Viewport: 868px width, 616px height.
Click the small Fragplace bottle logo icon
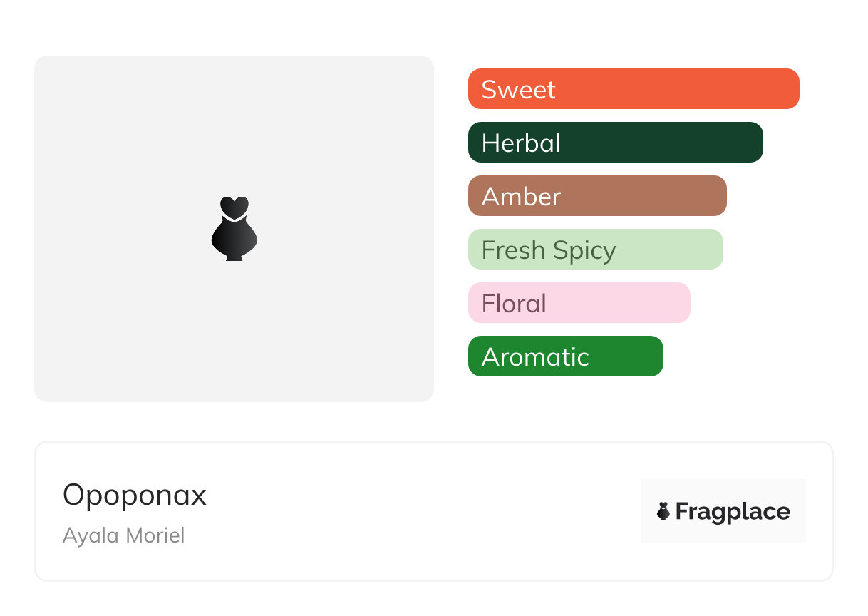click(x=663, y=511)
